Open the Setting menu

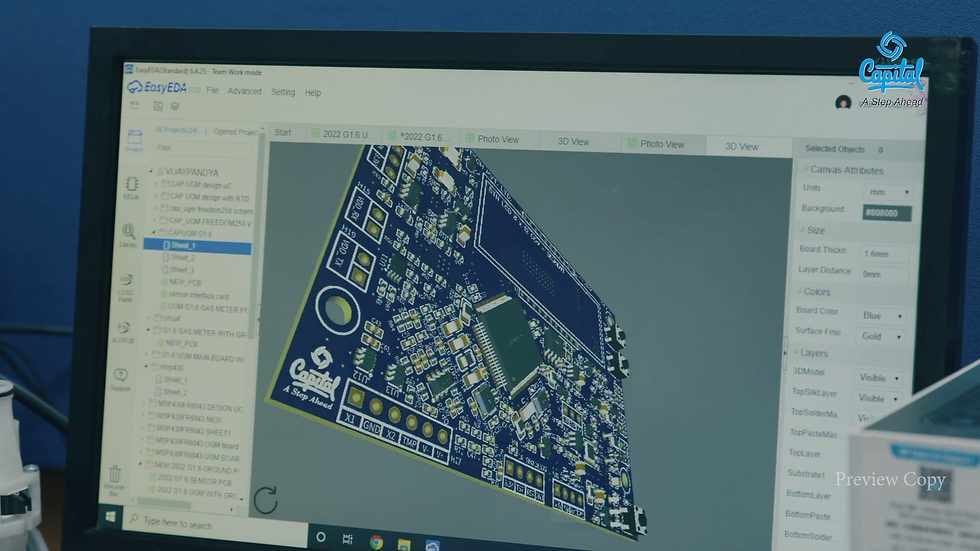[x=283, y=92]
